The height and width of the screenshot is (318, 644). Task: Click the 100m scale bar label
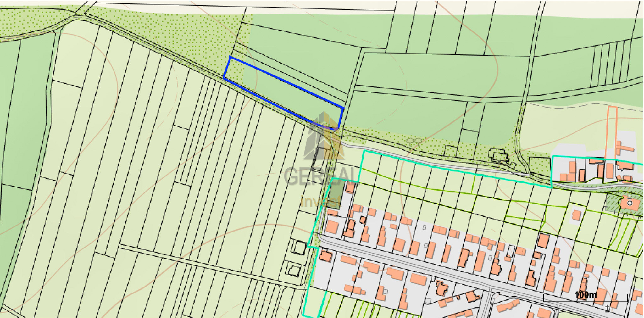(585, 295)
